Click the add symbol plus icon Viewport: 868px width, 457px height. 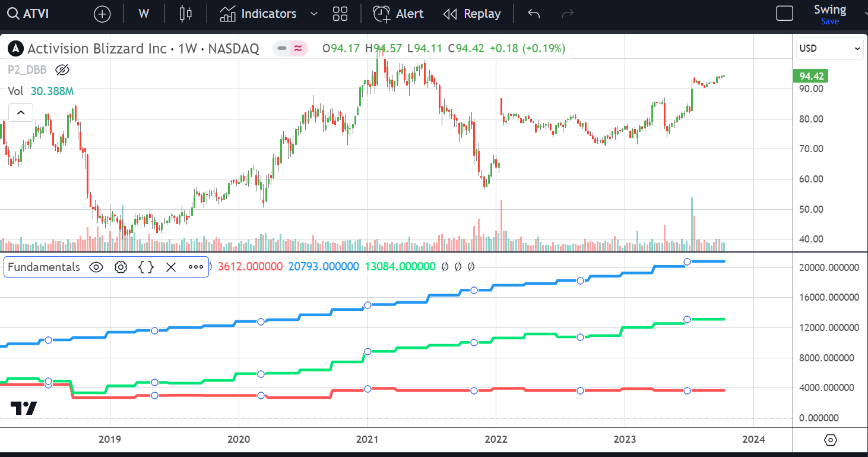coord(102,14)
